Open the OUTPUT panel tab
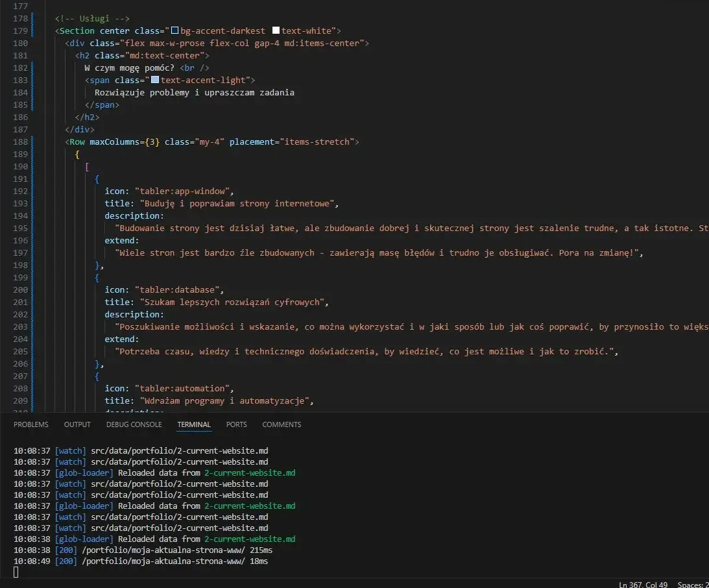The height and width of the screenshot is (588, 709). click(77, 424)
